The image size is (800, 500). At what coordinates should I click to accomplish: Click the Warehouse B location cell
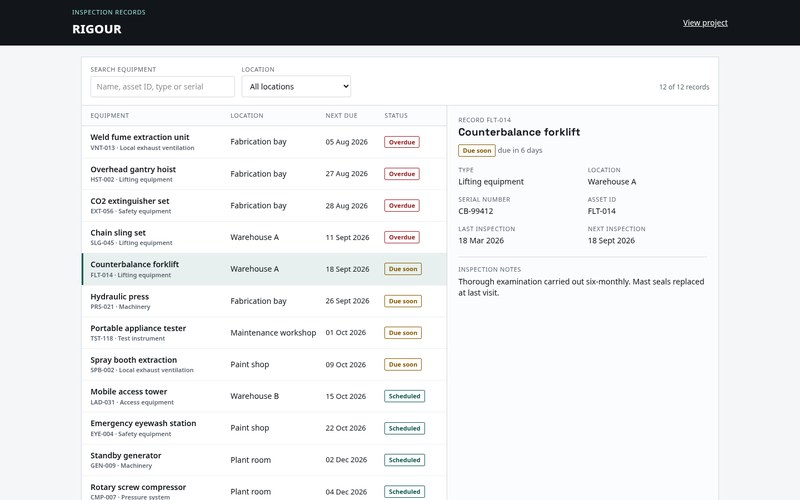pyautogui.click(x=255, y=396)
